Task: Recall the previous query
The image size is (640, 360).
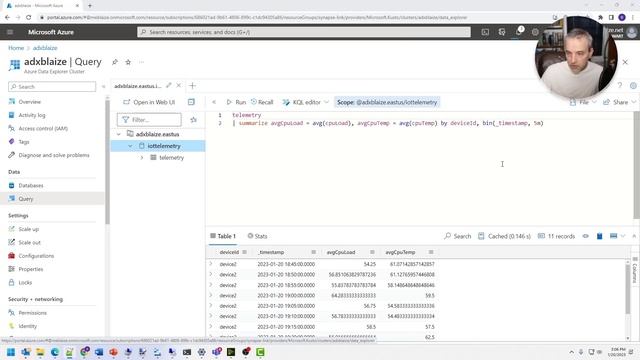Action: [262, 102]
